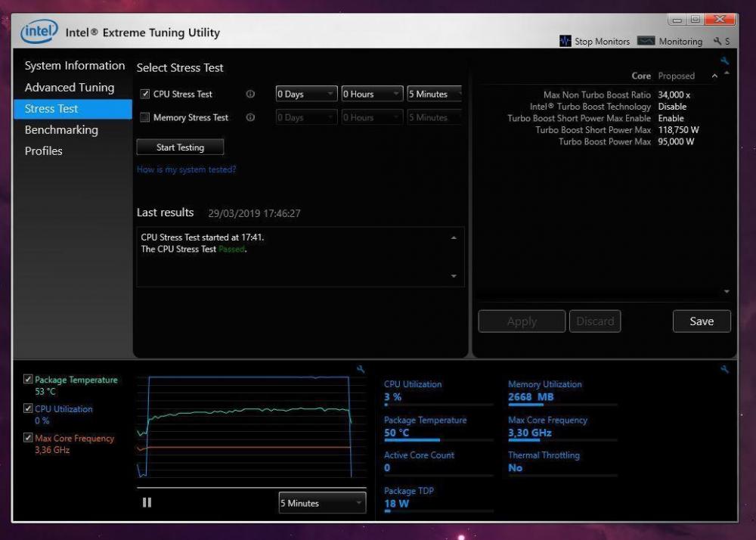
Task: Open the Advanced Tuning section
Action: point(70,88)
